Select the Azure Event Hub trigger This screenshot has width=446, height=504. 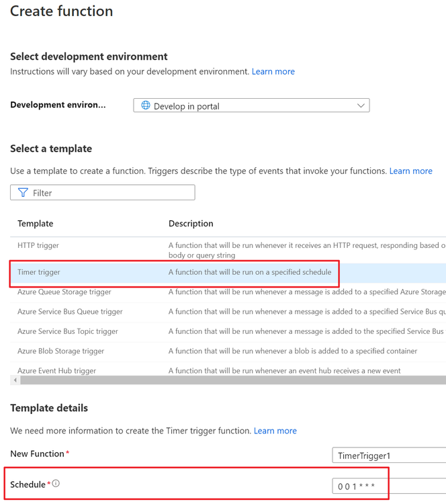[56, 370]
